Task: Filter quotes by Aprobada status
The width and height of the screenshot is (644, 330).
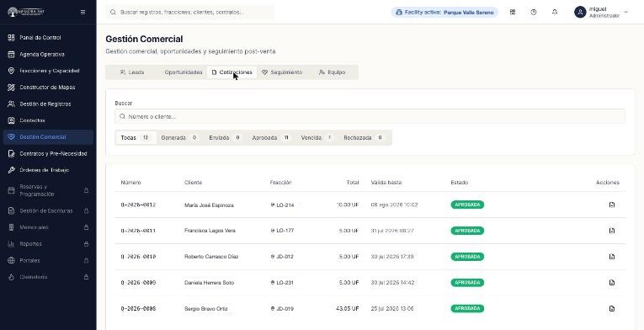Action: click(271, 138)
